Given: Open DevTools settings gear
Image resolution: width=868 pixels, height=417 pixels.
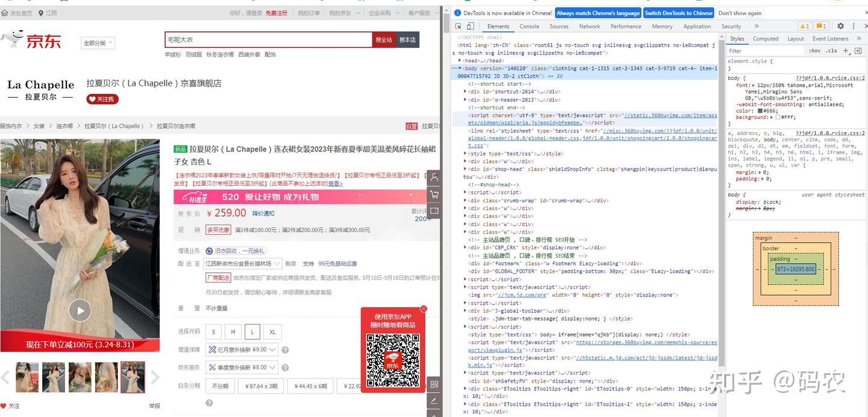Looking at the screenshot, I should point(840,27).
